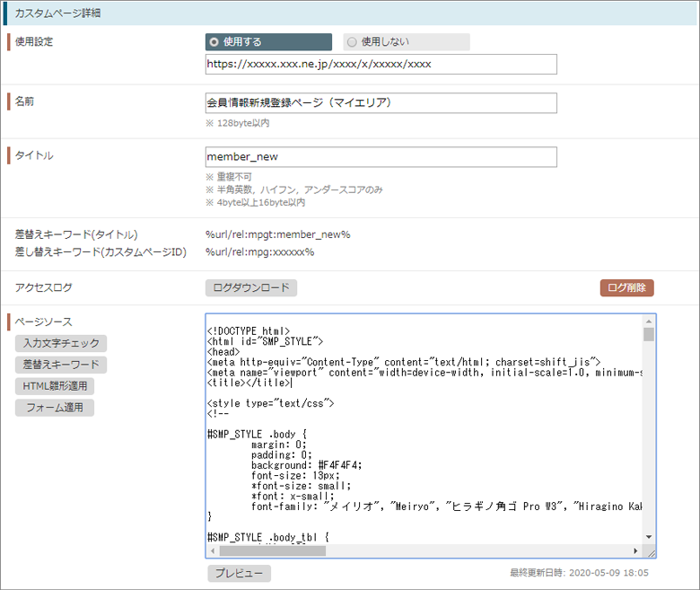The height and width of the screenshot is (590, 700).
Task: Click the horizontal scrollbar thumb of source area
Action: pyautogui.click(x=272, y=551)
